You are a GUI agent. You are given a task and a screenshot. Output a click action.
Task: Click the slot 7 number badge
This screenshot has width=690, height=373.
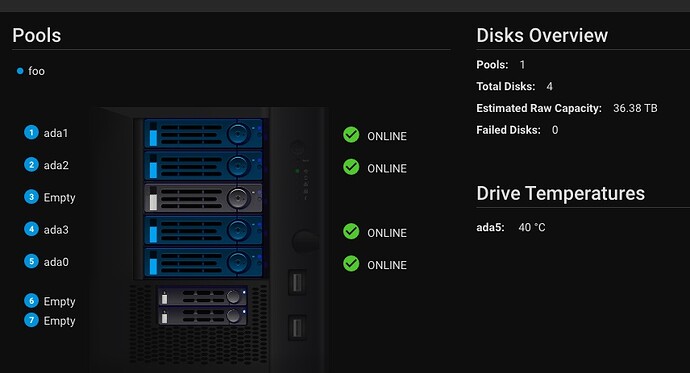coord(31,320)
